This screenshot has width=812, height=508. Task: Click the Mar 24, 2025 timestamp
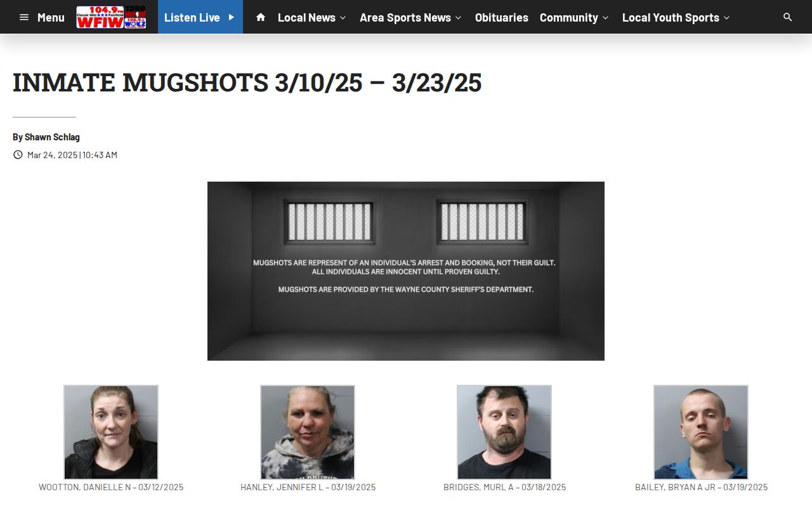point(72,155)
